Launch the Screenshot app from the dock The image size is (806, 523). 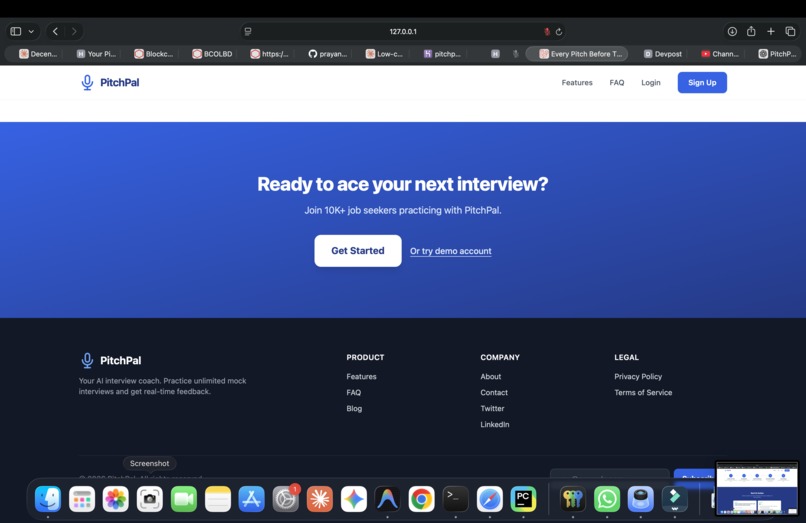click(x=150, y=499)
